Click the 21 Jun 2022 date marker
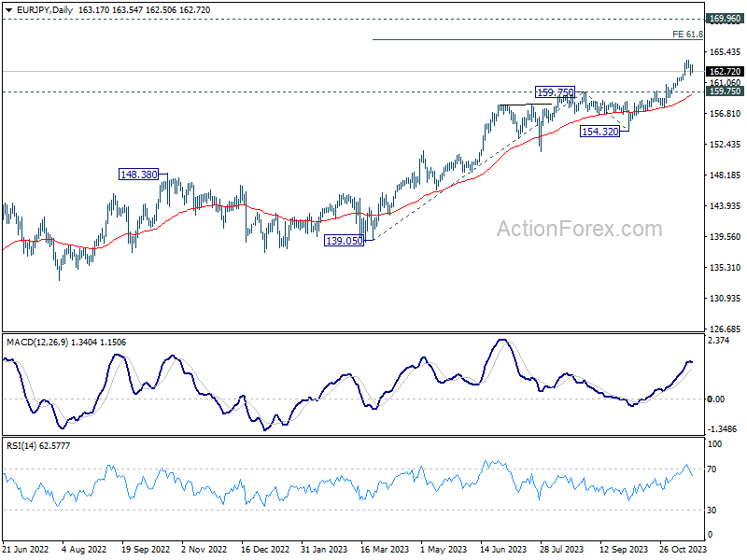 (26, 549)
